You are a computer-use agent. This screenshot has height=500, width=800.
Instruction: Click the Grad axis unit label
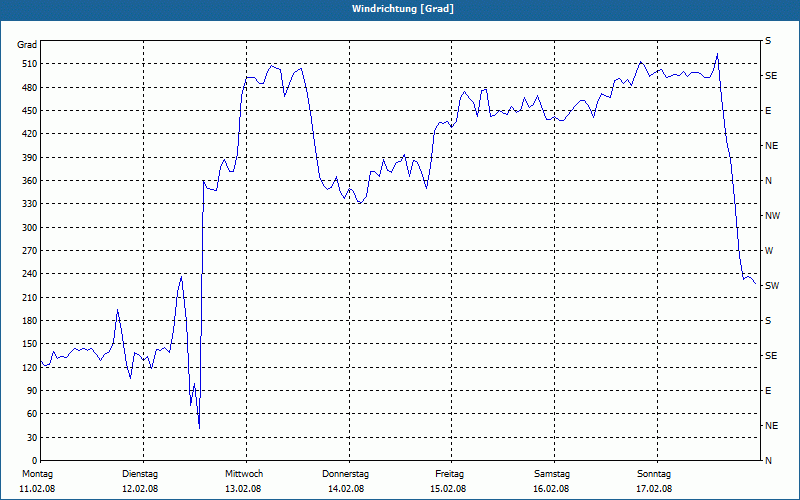(27, 45)
